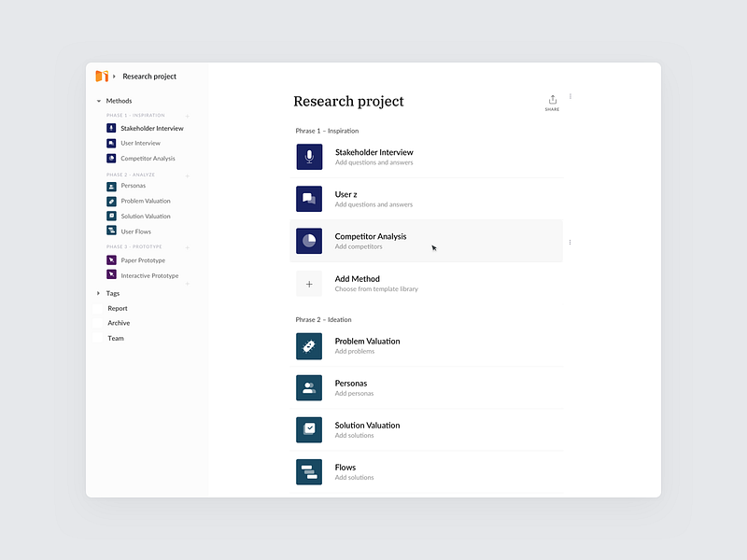Select Stakeholder Interview in sidebar
The image size is (747, 560).
[152, 128]
